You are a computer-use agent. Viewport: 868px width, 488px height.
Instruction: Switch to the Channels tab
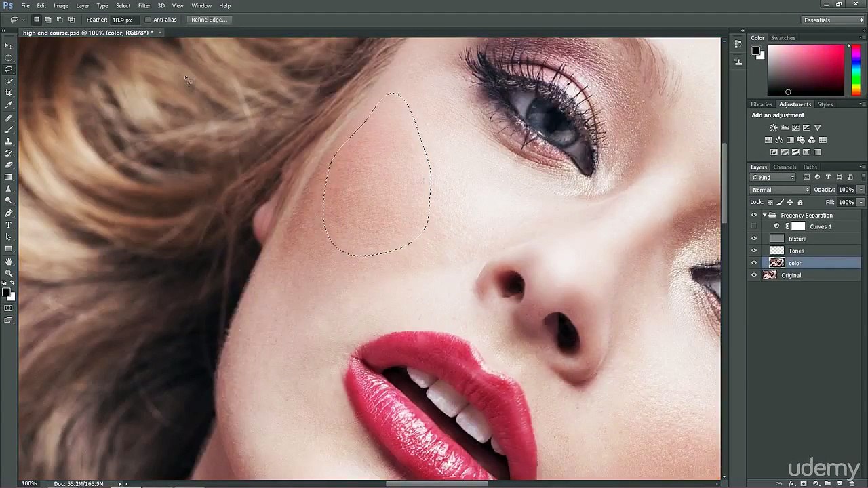click(x=785, y=167)
